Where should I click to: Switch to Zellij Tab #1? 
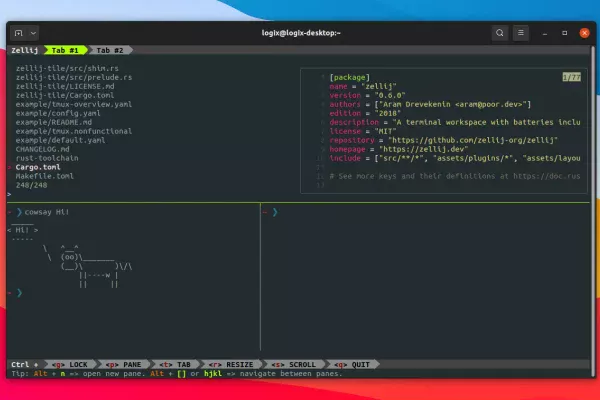point(65,50)
